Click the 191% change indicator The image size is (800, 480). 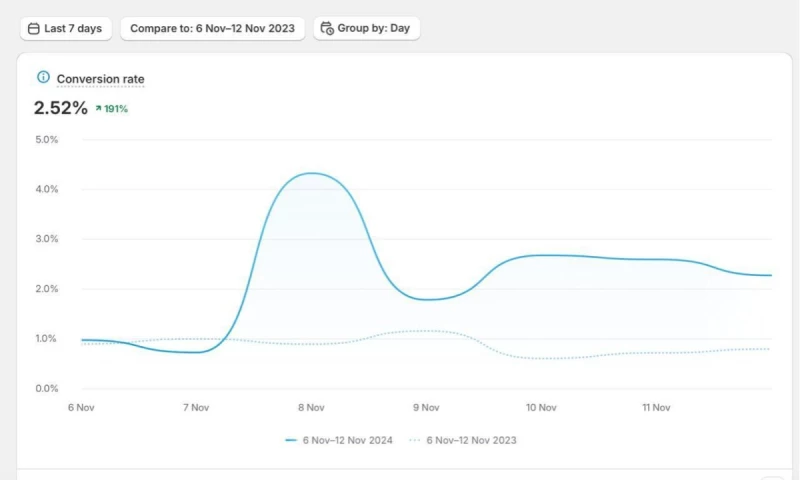(x=116, y=109)
